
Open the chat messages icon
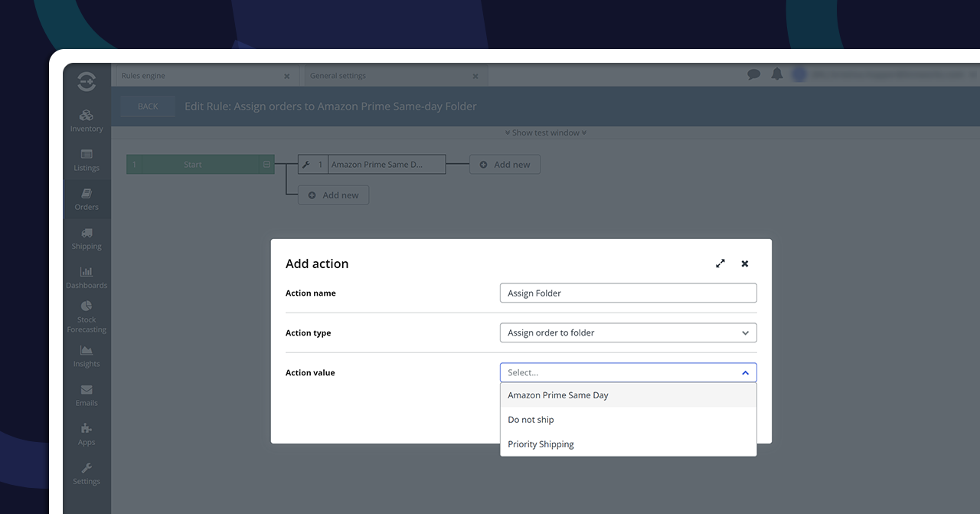coord(754,74)
